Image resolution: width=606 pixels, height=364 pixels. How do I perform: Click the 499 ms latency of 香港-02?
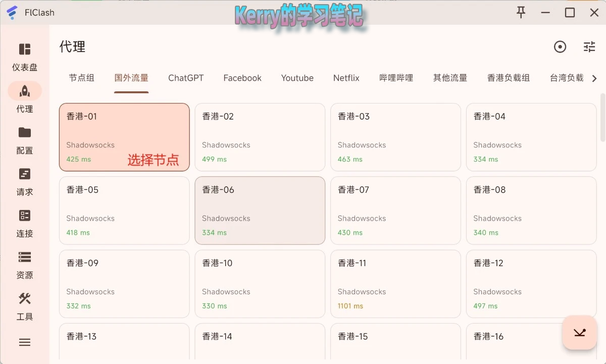tap(215, 159)
